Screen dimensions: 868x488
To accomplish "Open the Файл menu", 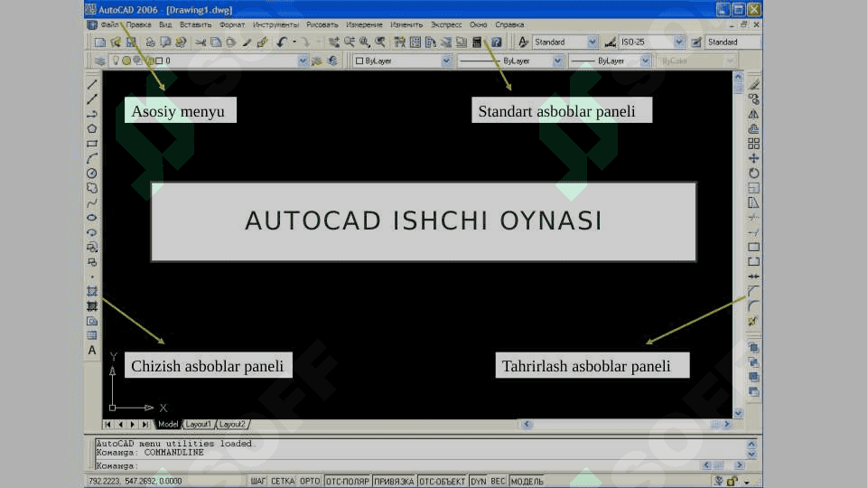I will (109, 25).
